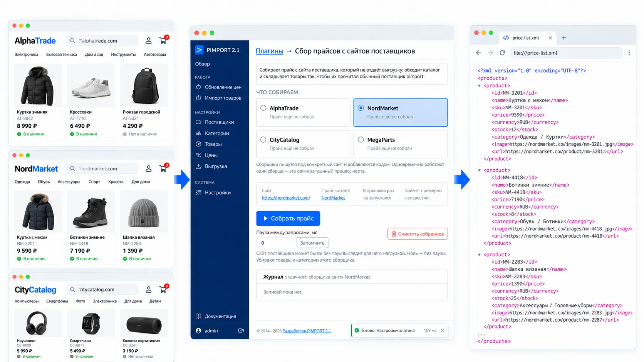Open the Ботинки зимние product image
Viewport: 644px width, 362px height.
(91, 212)
